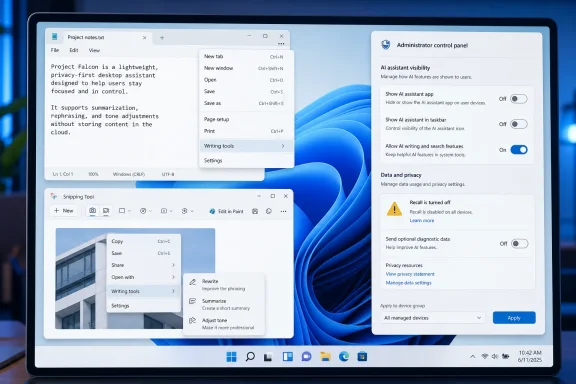Open the File menu in Notepad
This screenshot has height=384, width=576.
[55, 50]
